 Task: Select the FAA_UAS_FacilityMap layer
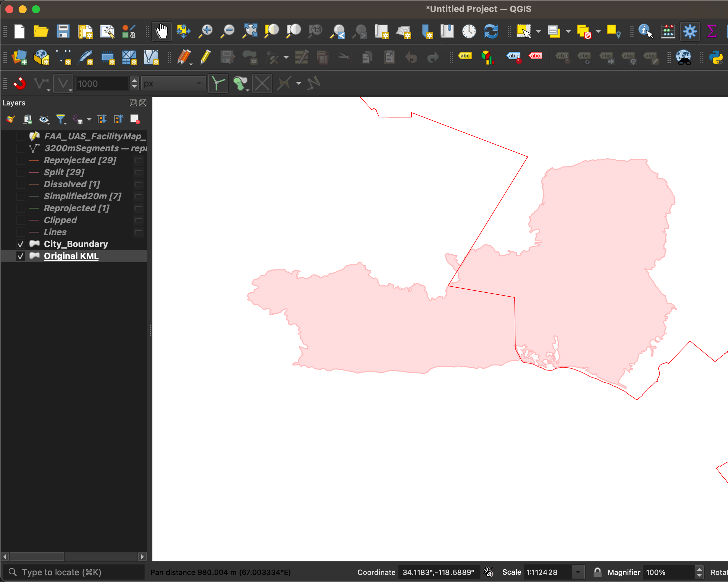pos(95,136)
